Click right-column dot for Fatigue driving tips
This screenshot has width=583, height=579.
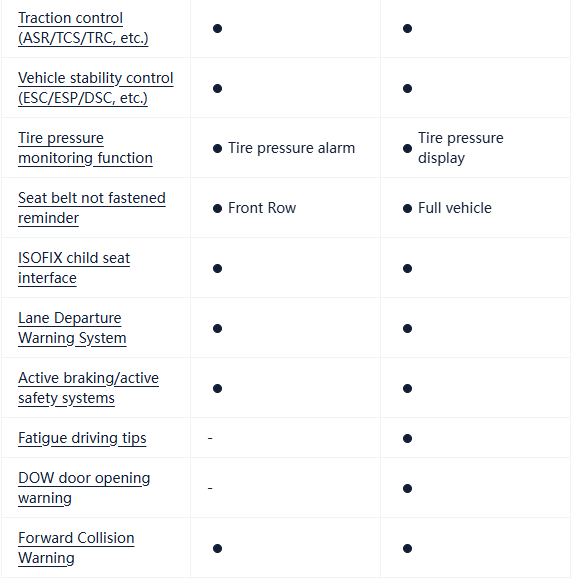pos(408,438)
